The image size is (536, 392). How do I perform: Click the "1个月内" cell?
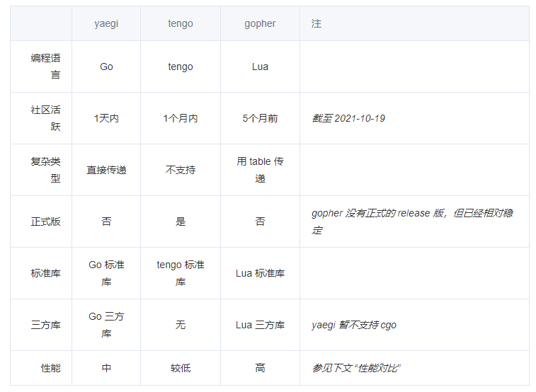tap(181, 118)
